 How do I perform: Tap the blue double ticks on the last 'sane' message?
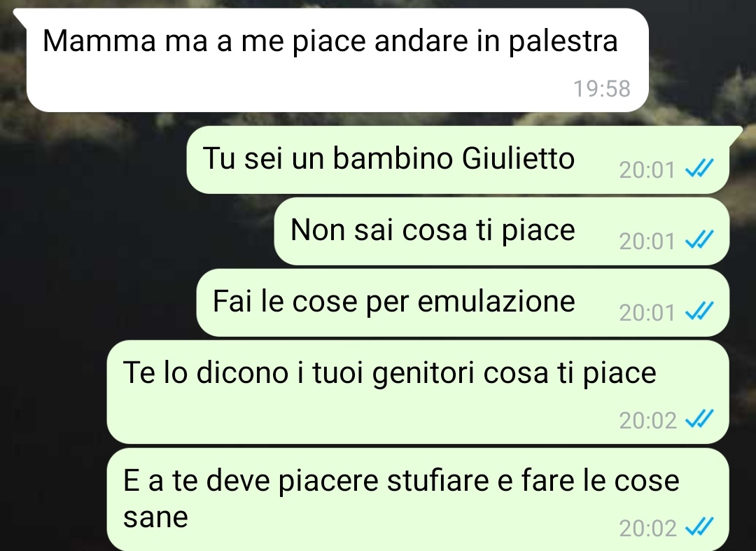coord(699,527)
